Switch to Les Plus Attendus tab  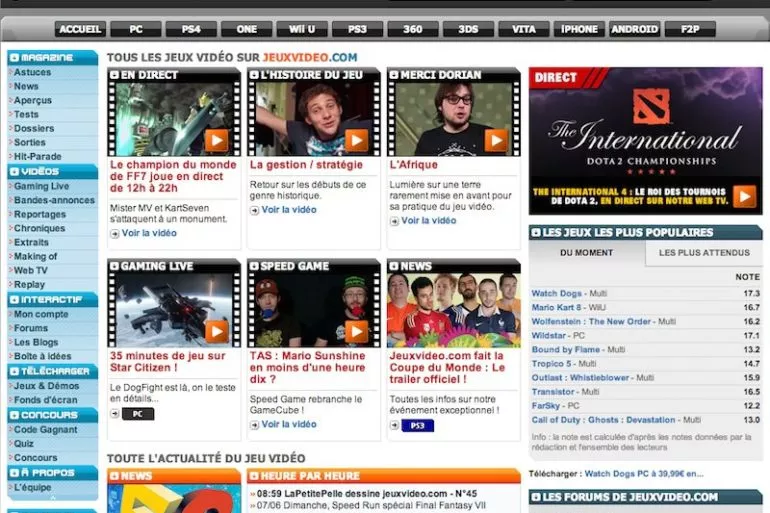pos(704,253)
